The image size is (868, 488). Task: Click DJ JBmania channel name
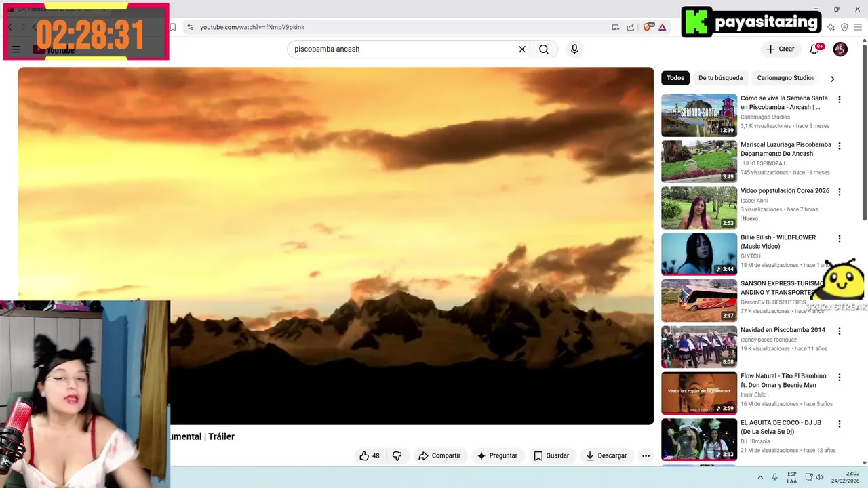point(755,441)
